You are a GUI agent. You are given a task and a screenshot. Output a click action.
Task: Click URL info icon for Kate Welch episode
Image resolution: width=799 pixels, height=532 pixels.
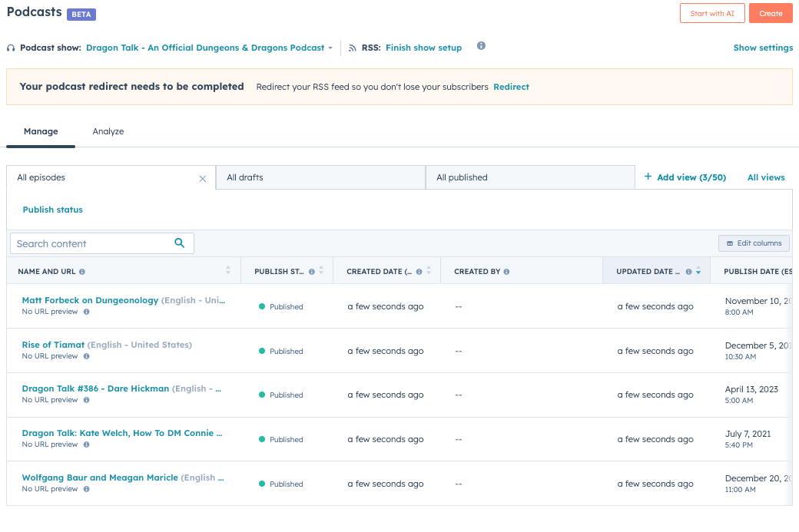pos(87,444)
